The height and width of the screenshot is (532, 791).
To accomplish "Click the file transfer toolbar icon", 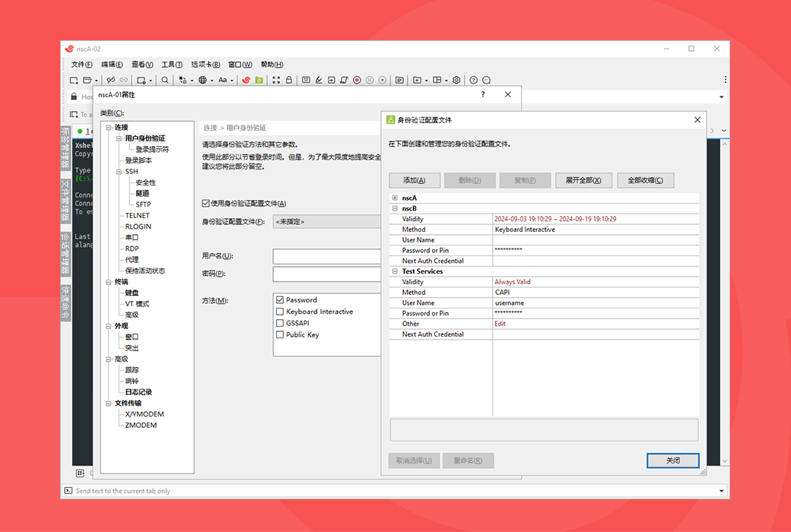I will 183,80.
